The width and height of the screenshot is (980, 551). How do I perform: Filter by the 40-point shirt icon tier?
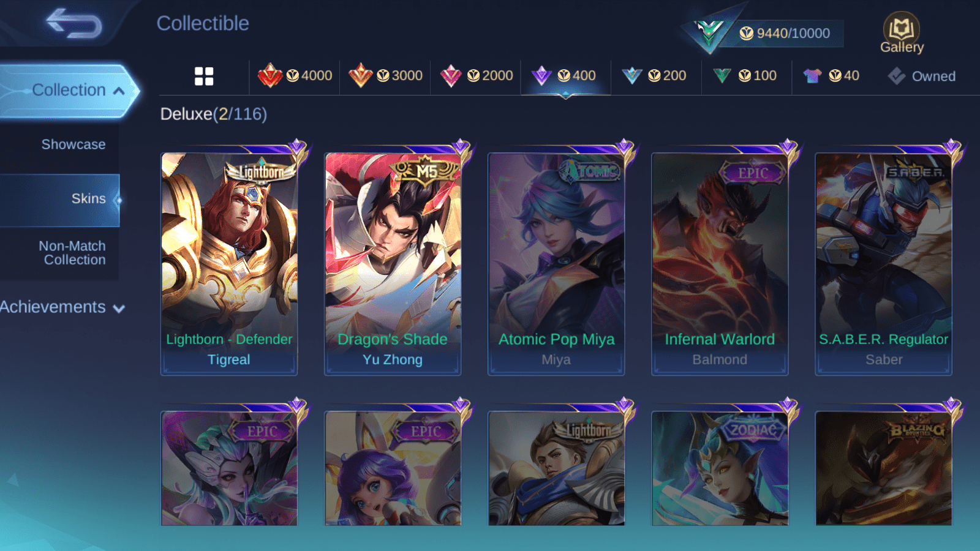[832, 76]
